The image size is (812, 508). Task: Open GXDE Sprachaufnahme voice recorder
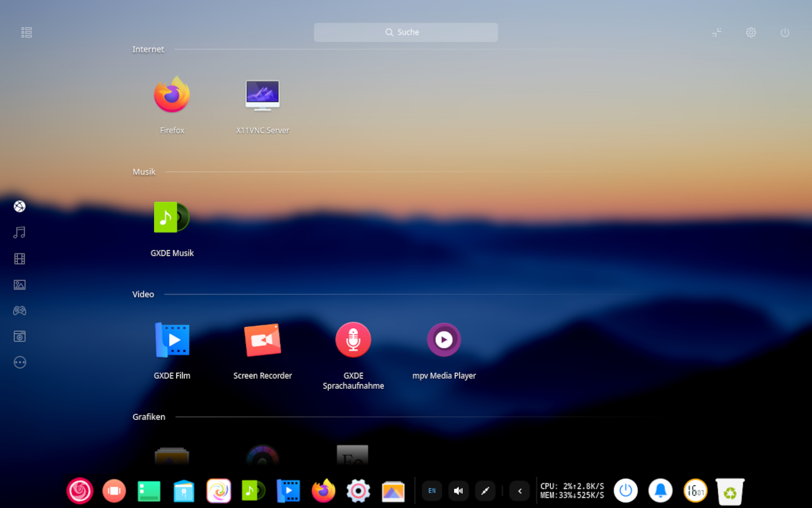pos(353,340)
